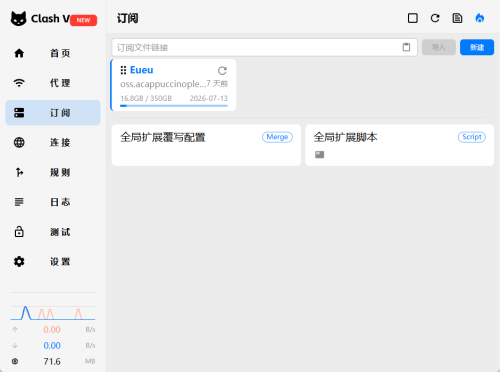Image resolution: width=500 pixels, height=372 pixels.
Task: Open the 全局扩展脚本 card
Action: point(400,145)
